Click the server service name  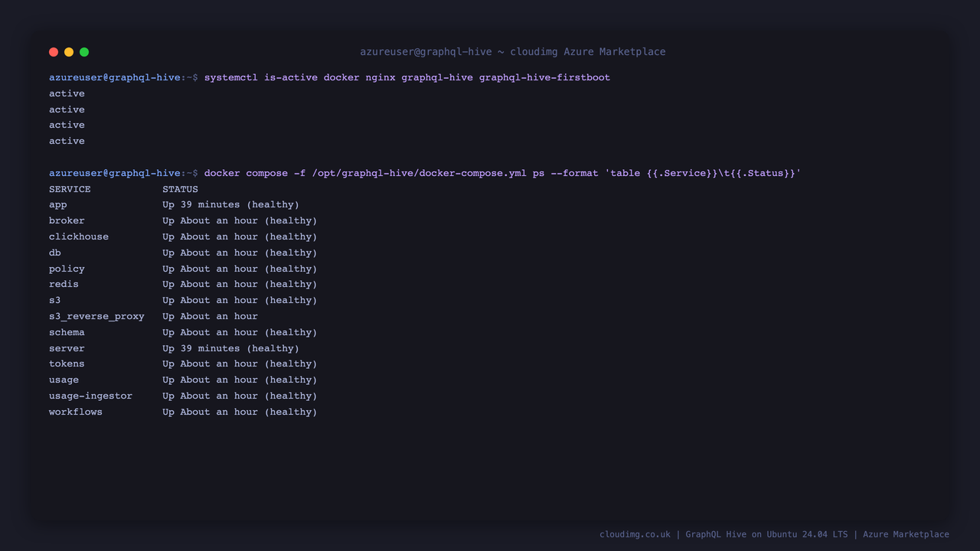click(67, 348)
